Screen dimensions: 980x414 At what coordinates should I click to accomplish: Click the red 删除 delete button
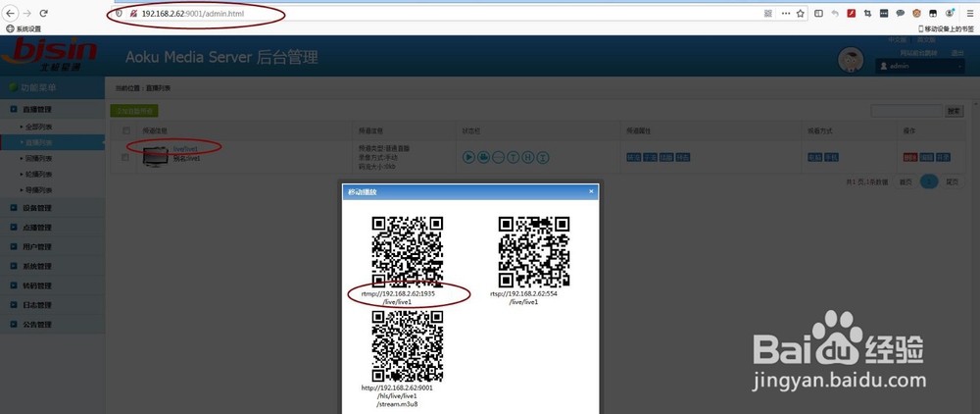[910, 158]
